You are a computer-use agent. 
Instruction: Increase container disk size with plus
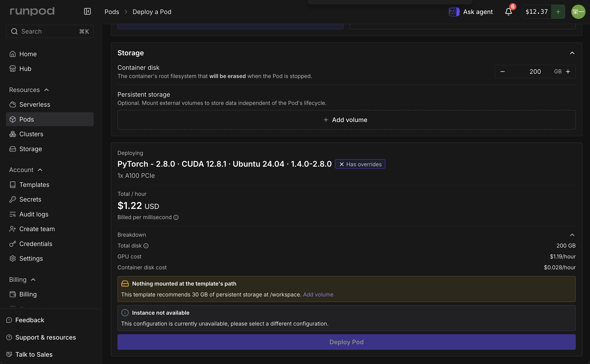click(568, 72)
